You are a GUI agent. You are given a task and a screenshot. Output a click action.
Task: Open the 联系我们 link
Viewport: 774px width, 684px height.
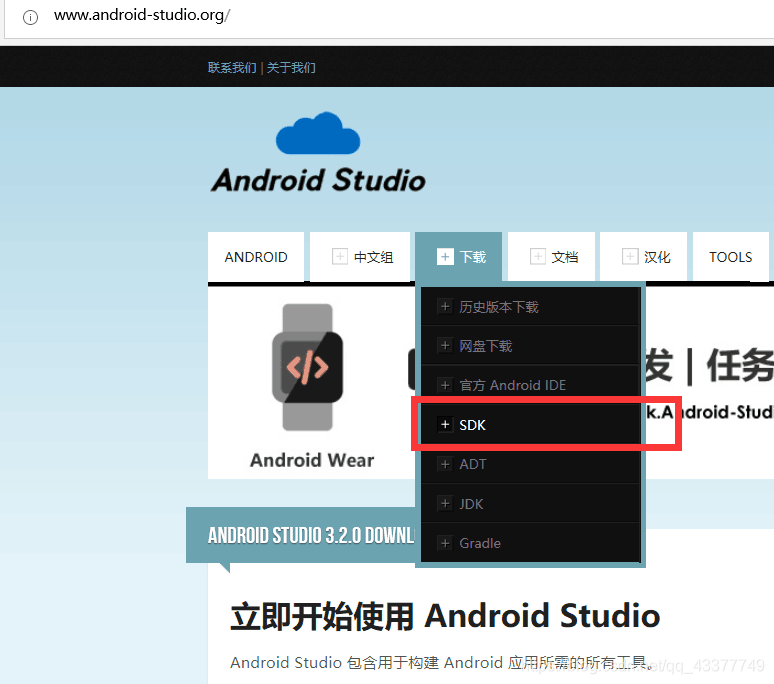[x=232, y=68]
